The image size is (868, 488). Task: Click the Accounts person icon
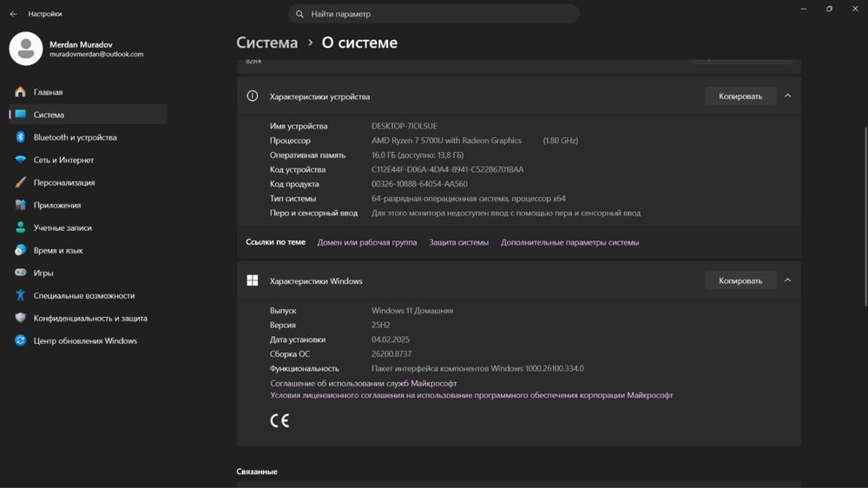coord(21,228)
